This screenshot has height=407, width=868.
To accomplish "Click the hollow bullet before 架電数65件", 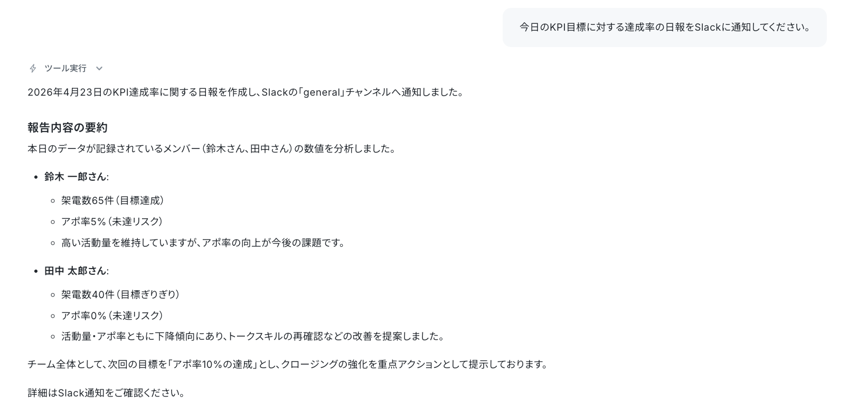I will (53, 201).
